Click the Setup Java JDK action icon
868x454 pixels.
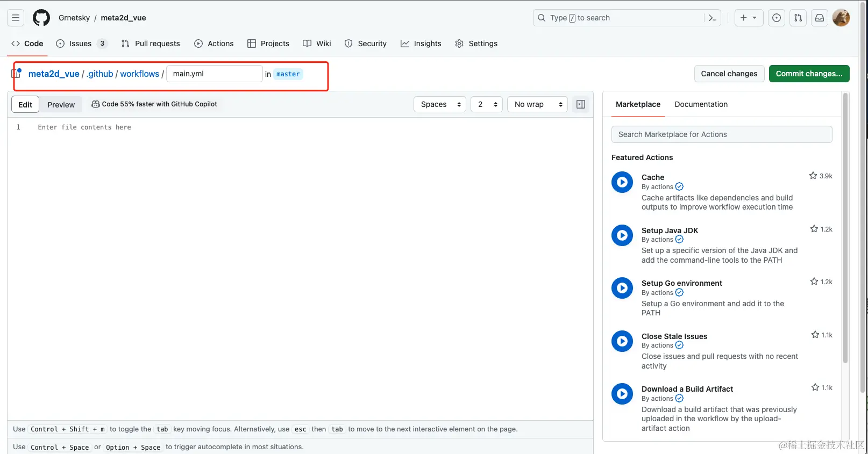click(622, 235)
